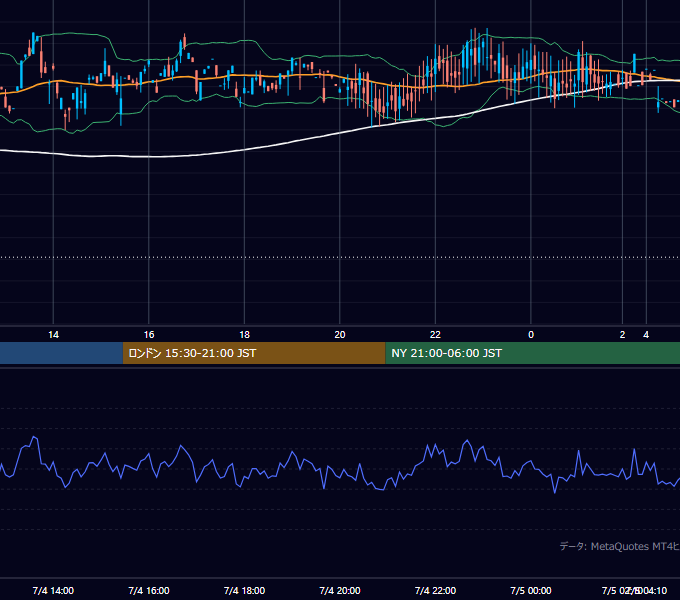Click the データ: MetaQuotes MT4 attribution text
The image size is (680, 600).
620,546
